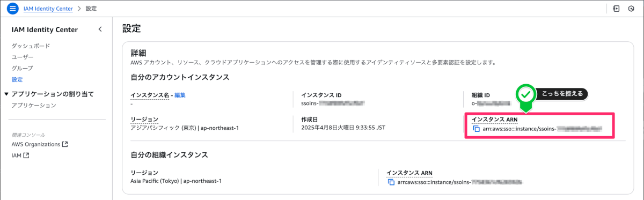Collapse the IAM Identity Center sidebar
644x200 pixels.
[x=100, y=29]
